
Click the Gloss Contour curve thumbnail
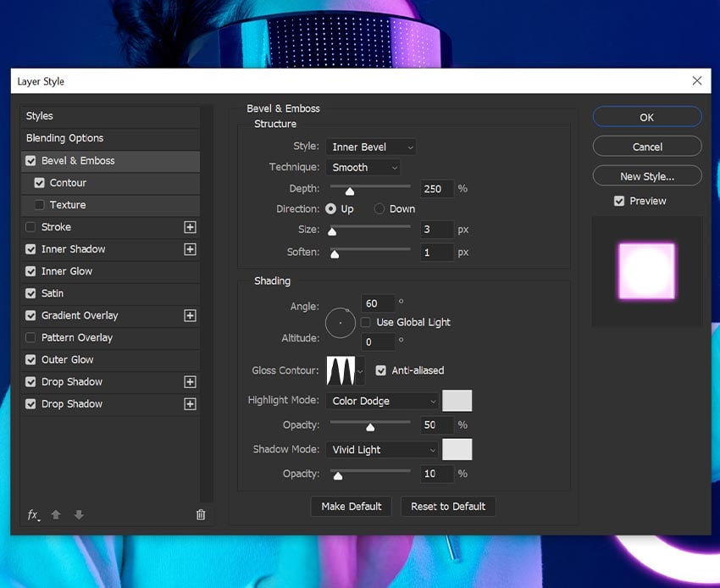pos(341,371)
